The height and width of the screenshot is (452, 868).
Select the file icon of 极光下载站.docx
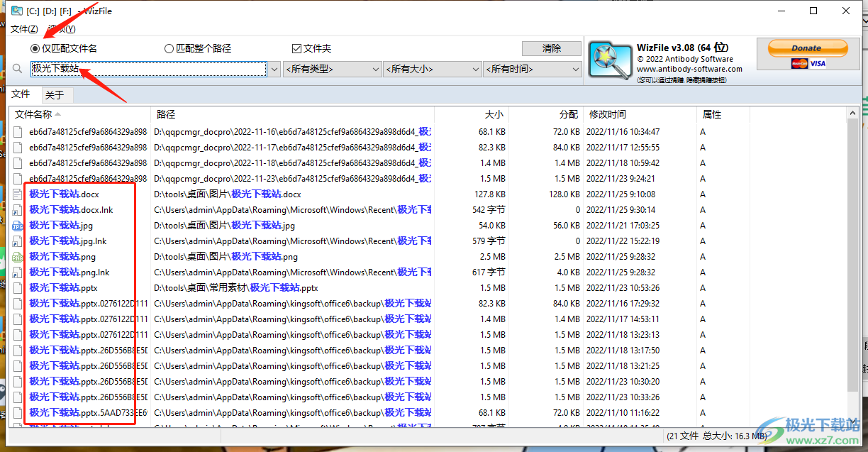point(18,194)
